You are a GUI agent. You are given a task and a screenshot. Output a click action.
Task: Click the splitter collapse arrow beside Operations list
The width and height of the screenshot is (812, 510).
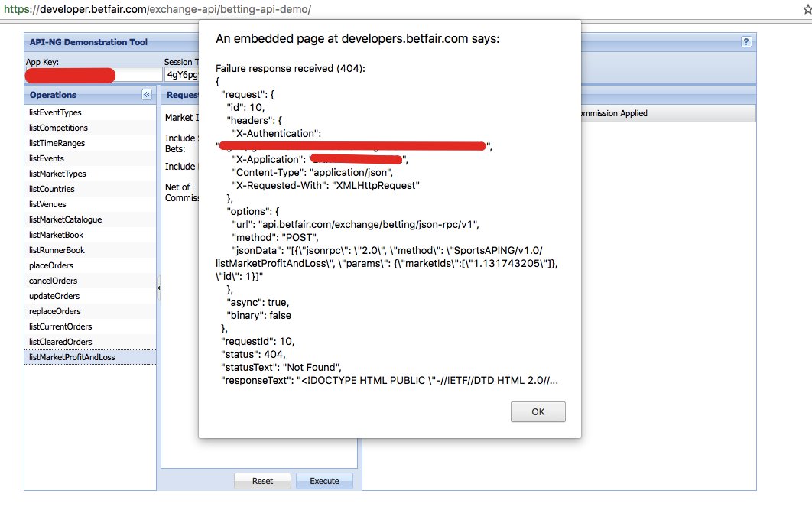click(158, 287)
